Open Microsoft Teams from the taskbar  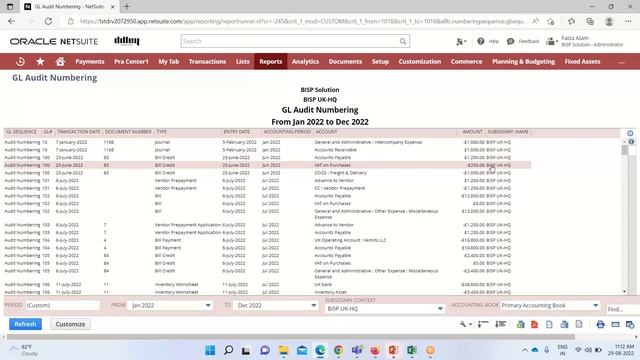pos(357,350)
